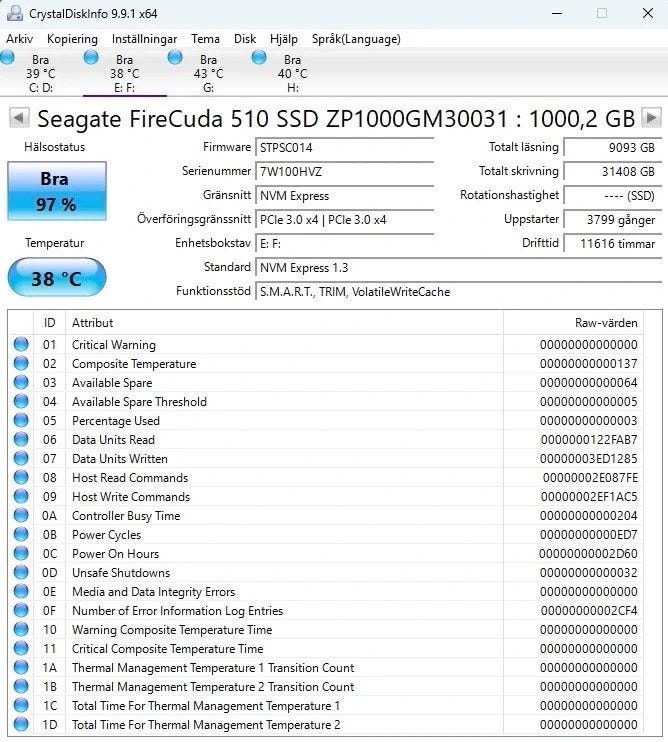Select the Thermal Management Temperature 1 Transition Count row
The height and width of the screenshot is (742, 668).
[x=326, y=667]
